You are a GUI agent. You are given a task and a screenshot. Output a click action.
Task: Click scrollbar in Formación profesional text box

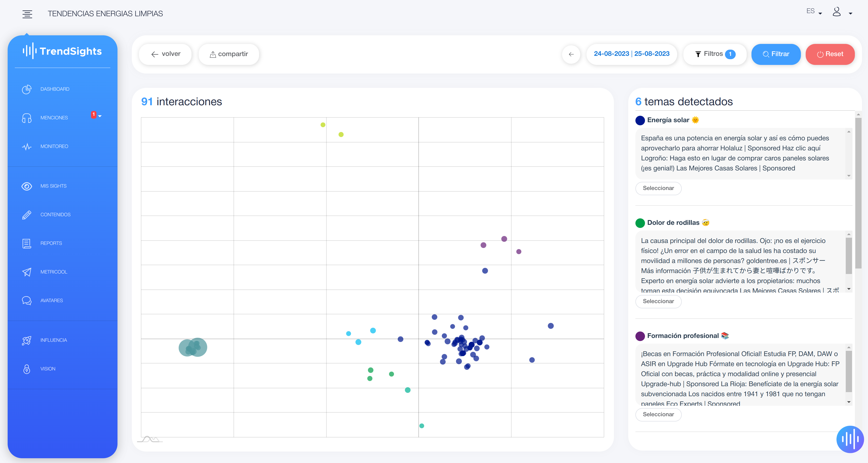[849, 371]
